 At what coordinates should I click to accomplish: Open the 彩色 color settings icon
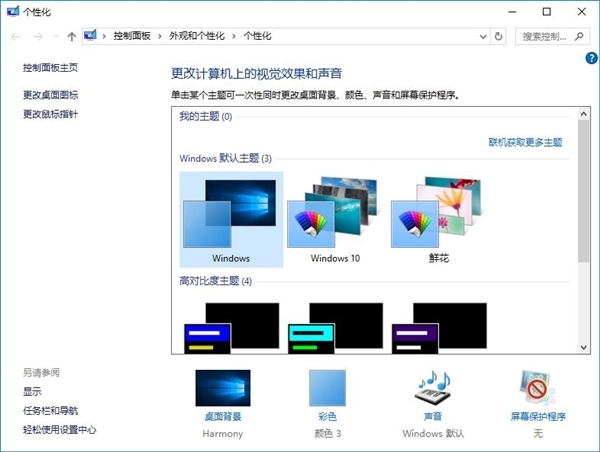(326, 388)
